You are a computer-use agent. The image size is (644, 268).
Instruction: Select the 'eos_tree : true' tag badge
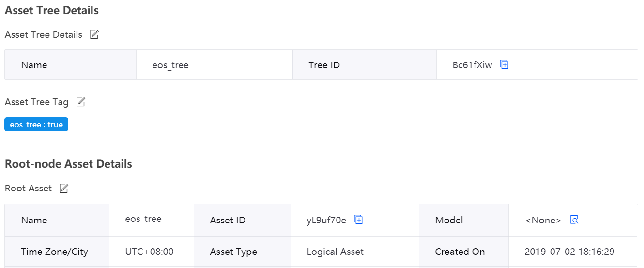pyautogui.click(x=36, y=125)
